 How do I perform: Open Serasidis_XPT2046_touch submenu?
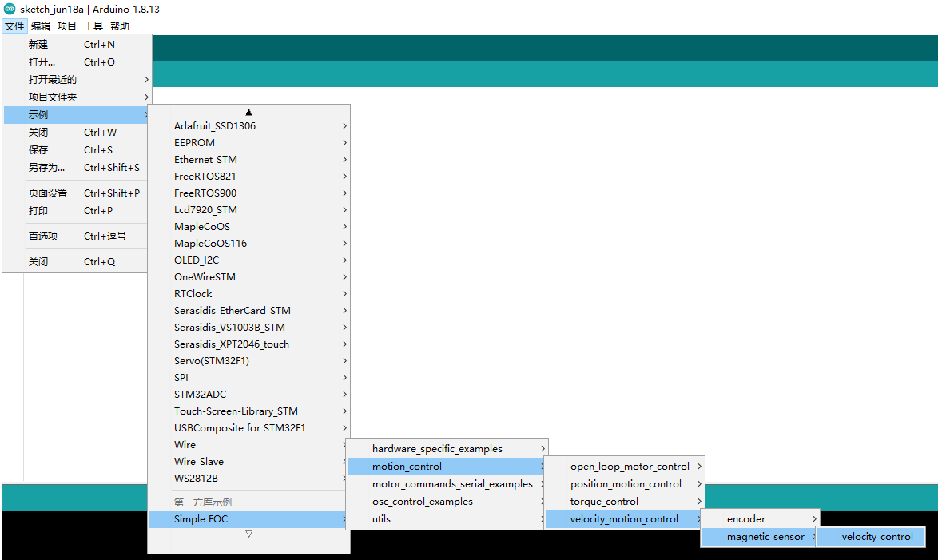(248, 344)
